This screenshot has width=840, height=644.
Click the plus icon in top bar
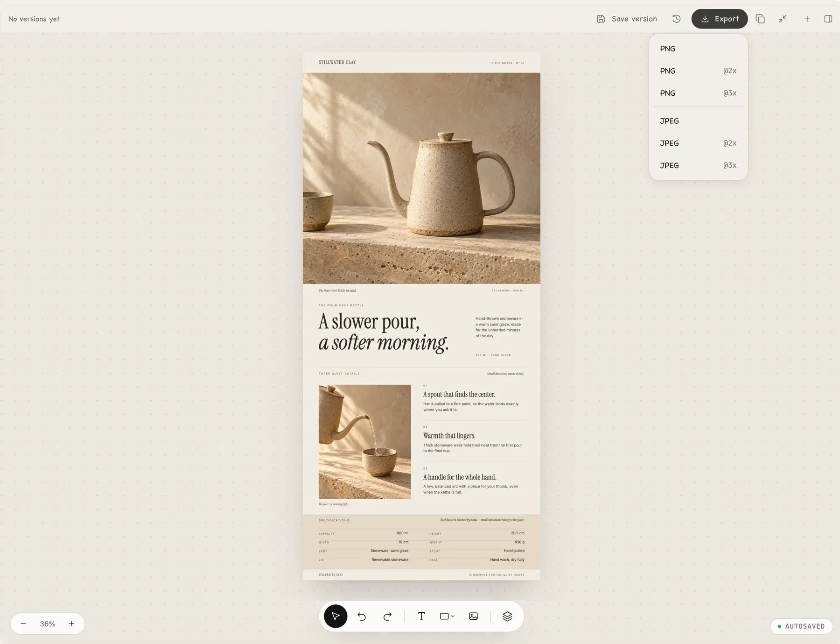click(x=807, y=19)
